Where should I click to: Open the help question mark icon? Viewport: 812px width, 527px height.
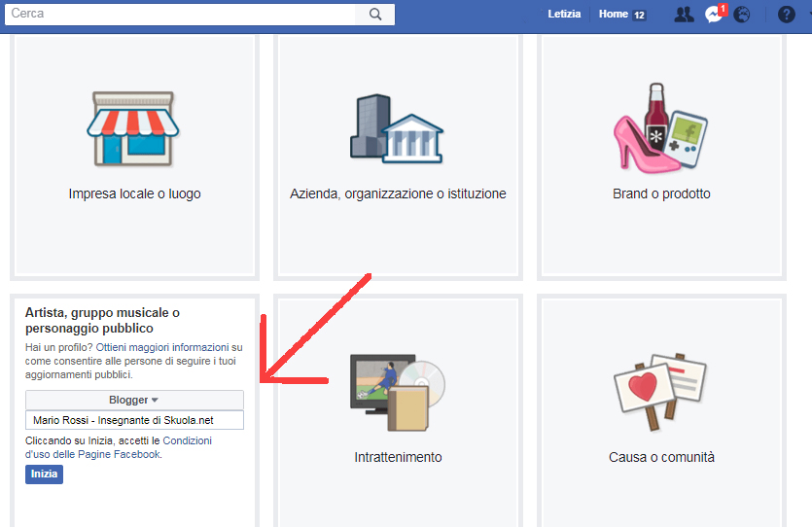(787, 15)
